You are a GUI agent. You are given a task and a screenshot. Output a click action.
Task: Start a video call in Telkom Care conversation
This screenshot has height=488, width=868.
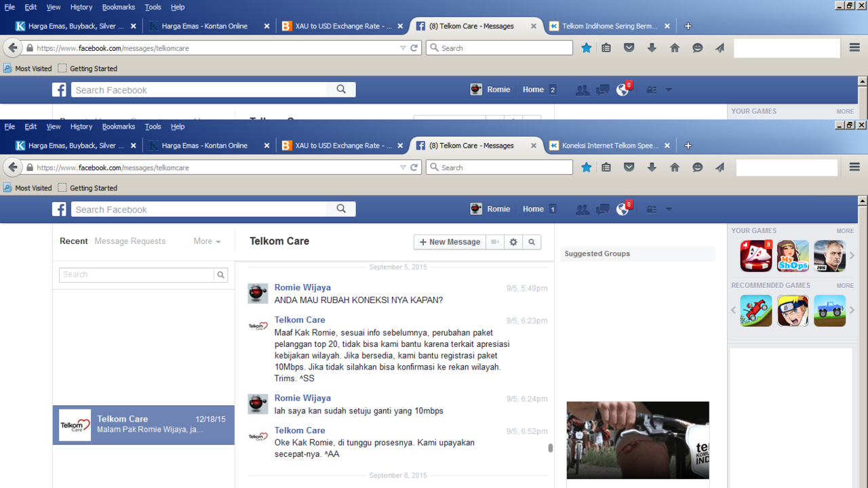(496, 242)
